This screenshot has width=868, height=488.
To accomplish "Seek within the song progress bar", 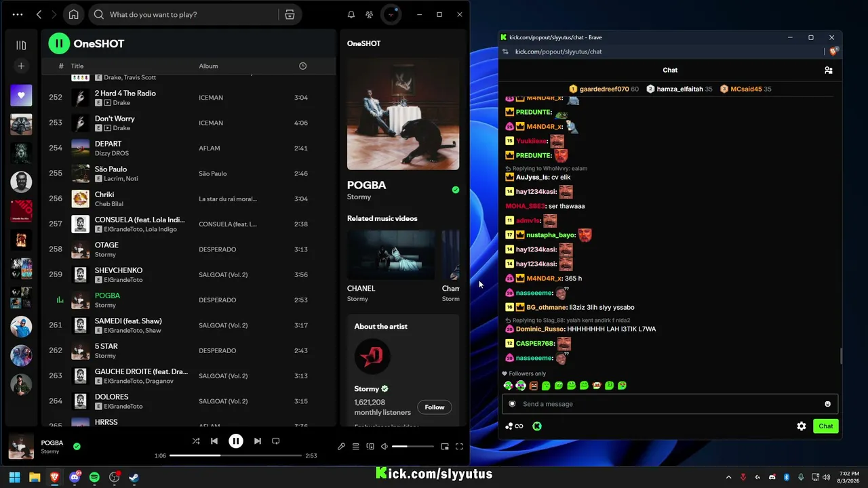I will 235,455.
